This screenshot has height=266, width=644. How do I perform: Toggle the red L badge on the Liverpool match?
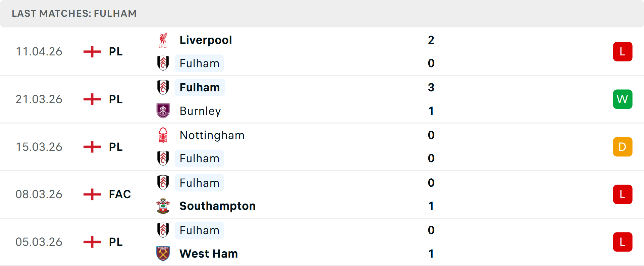pyautogui.click(x=623, y=51)
